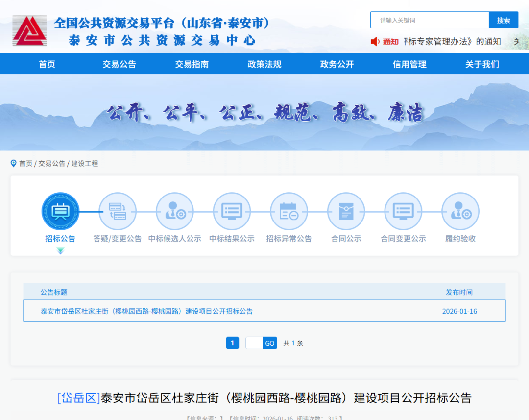Click the 通知 speaker icon
The image size is (529, 420).
pyautogui.click(x=375, y=42)
